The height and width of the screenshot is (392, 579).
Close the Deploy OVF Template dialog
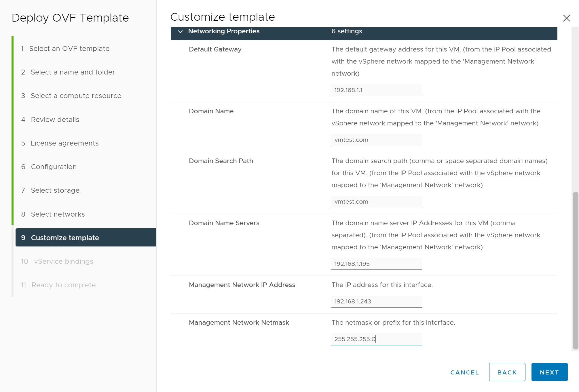click(566, 18)
